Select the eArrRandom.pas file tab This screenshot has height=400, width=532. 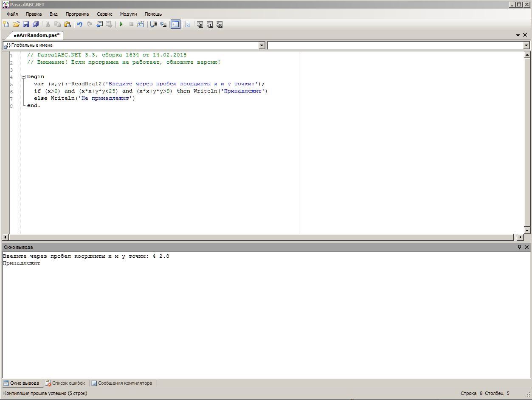click(37, 35)
